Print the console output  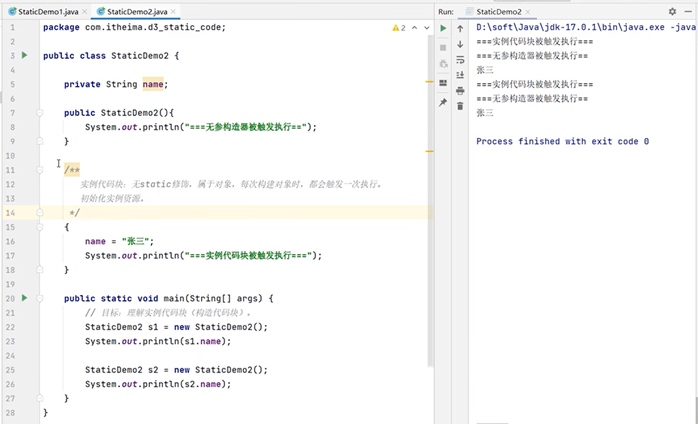point(460,91)
